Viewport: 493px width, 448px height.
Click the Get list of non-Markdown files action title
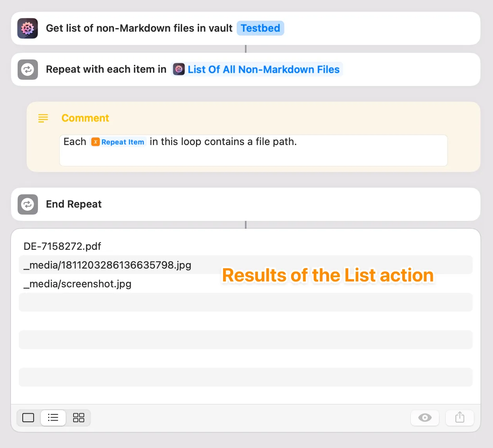139,28
